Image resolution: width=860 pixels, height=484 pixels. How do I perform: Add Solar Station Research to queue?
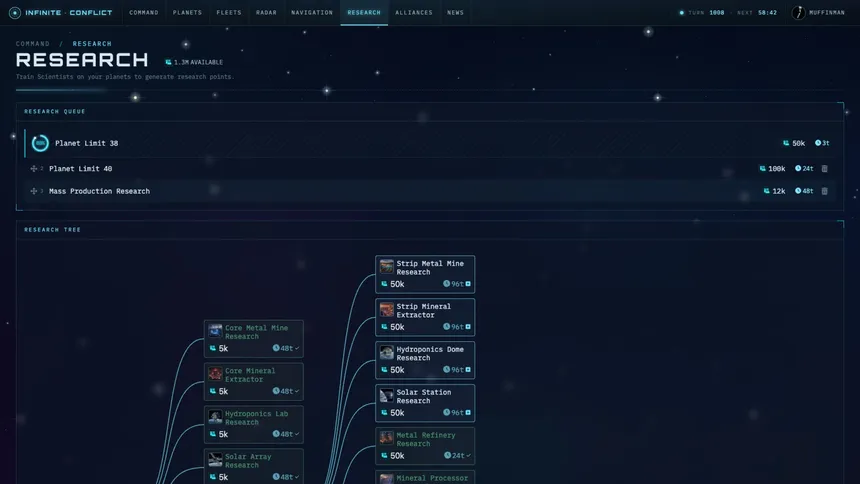(x=468, y=412)
